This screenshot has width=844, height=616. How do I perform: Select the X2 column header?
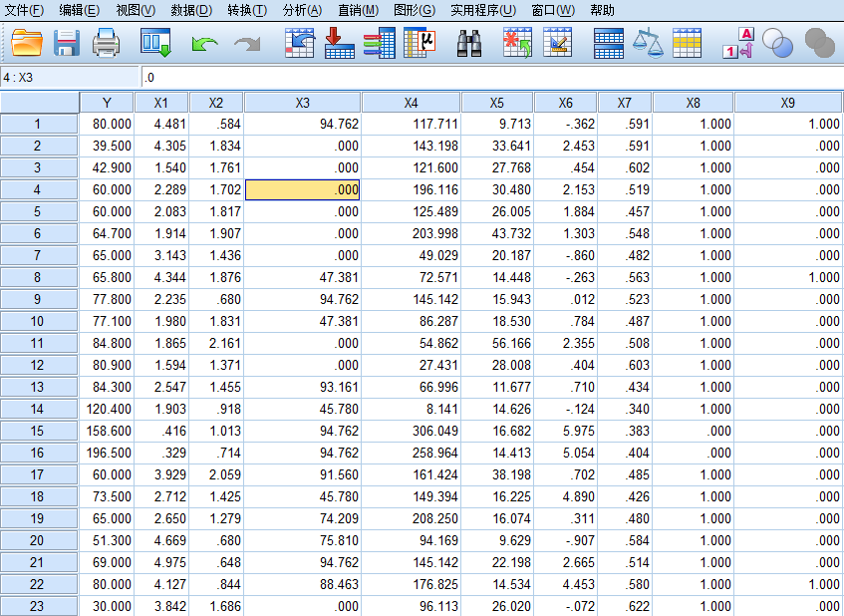point(216,103)
